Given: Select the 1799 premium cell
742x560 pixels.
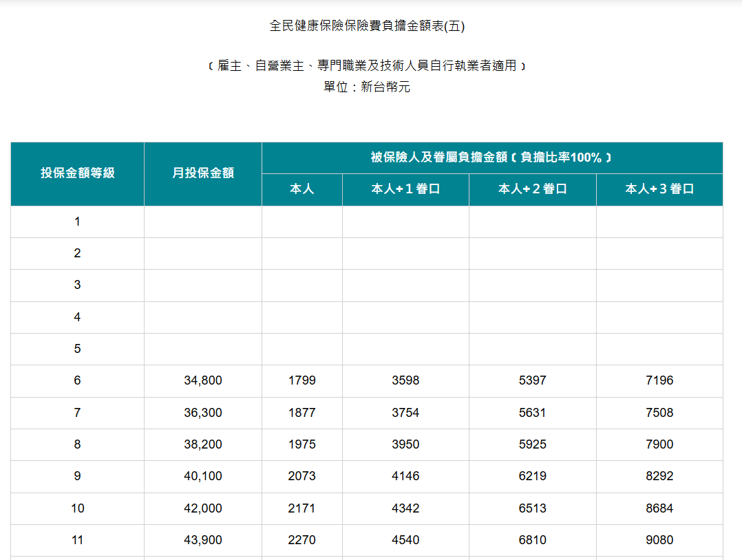Looking at the screenshot, I should [x=302, y=380].
